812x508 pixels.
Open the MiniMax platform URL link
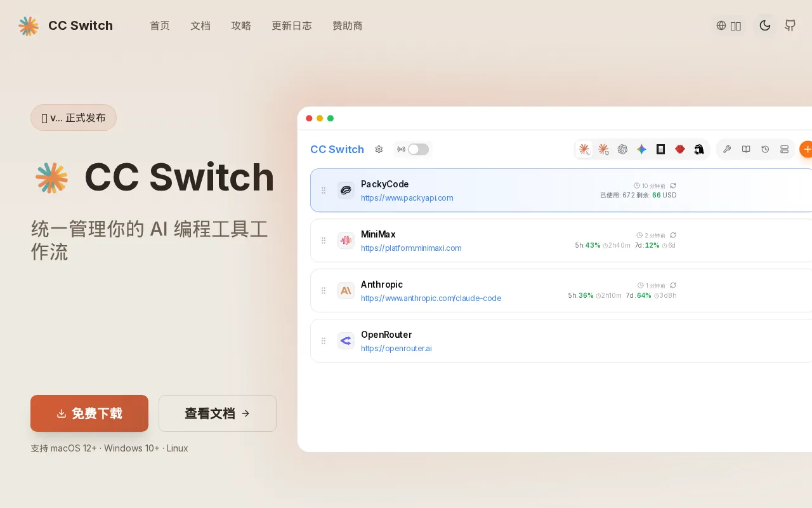[411, 248]
